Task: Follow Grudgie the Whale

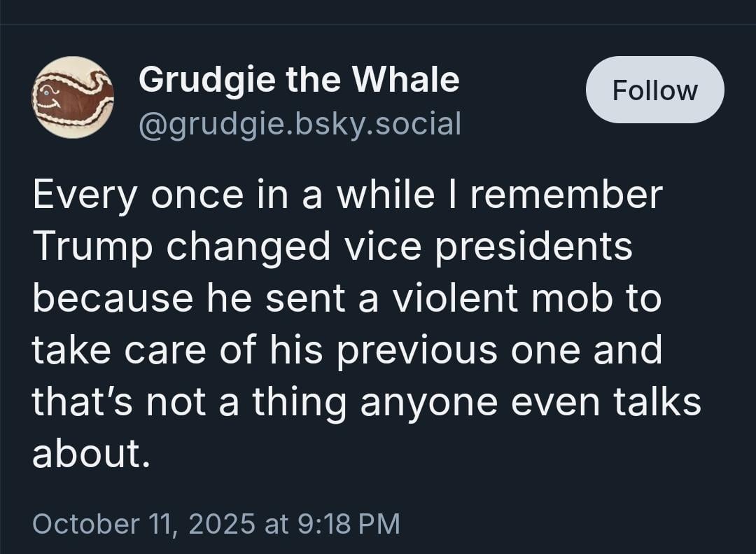Action: coord(654,90)
